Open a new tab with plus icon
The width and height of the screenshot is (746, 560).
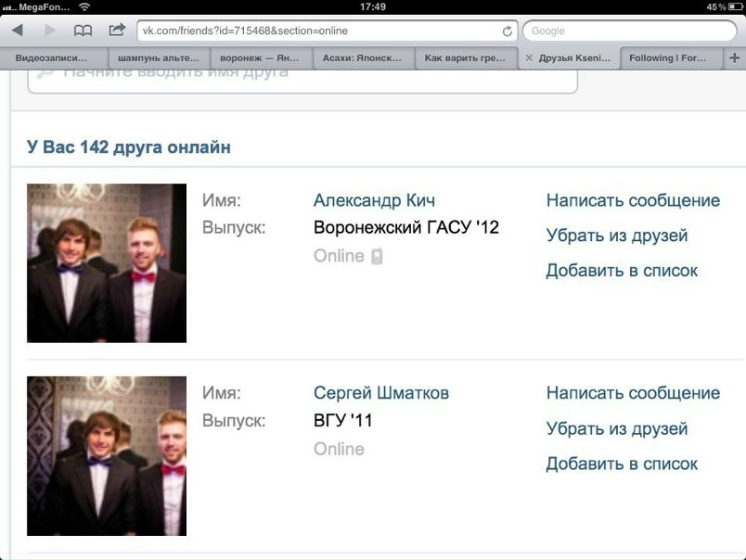[x=734, y=58]
